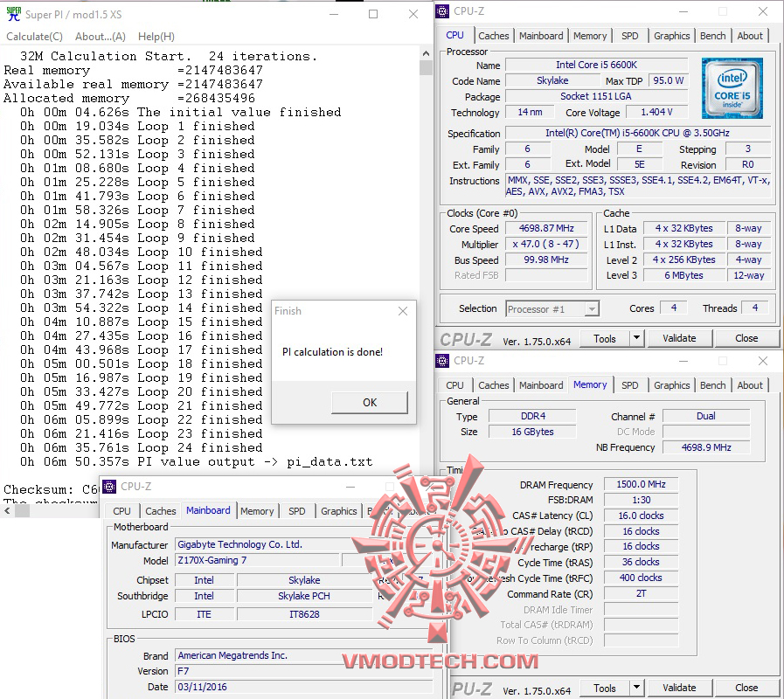Screen dimensions: 784x699
Task: Click the Intel Core i5 inside logo
Action: (732, 88)
